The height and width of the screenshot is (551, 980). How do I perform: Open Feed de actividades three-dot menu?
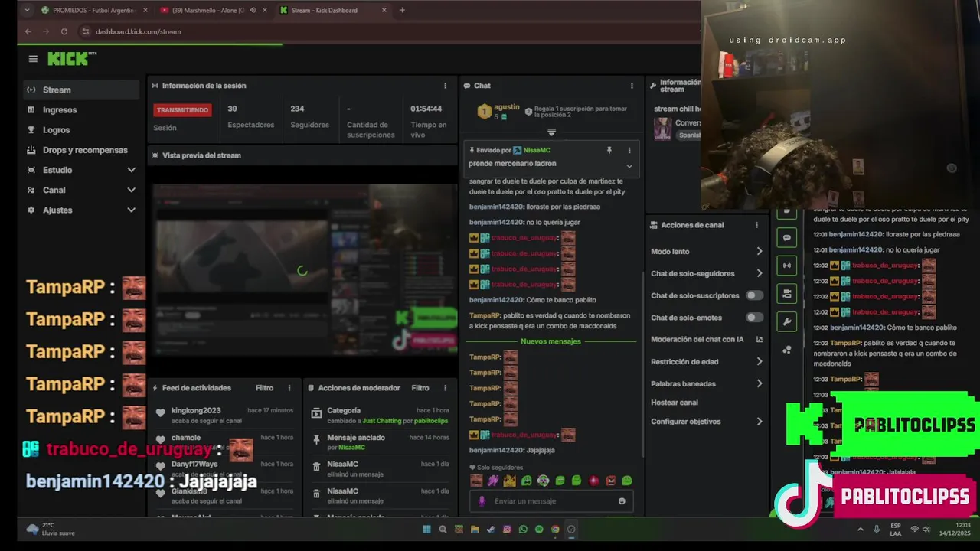coord(289,388)
